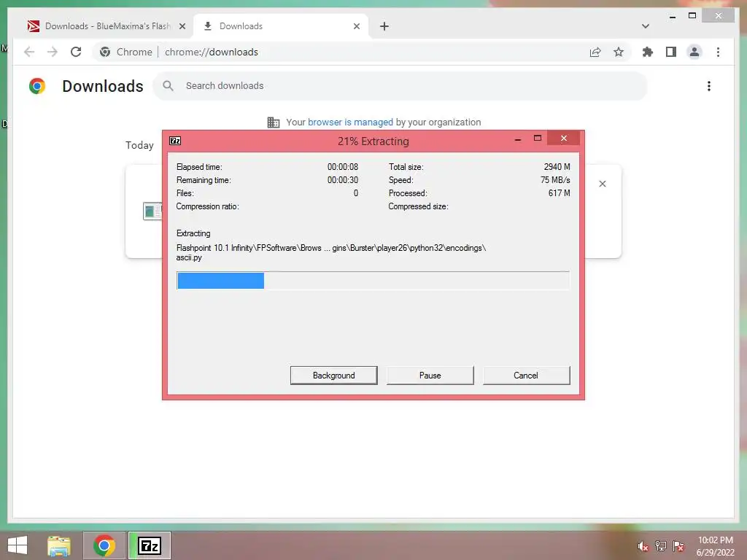Click the 7-Zip taskbar icon
Image resolution: width=747 pixels, height=560 pixels.
click(150, 545)
